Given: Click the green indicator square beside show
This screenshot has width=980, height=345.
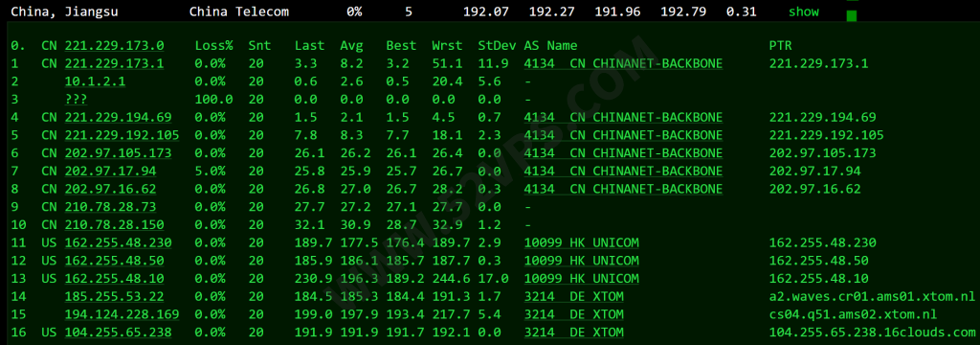Looking at the screenshot, I should tap(851, 15).
